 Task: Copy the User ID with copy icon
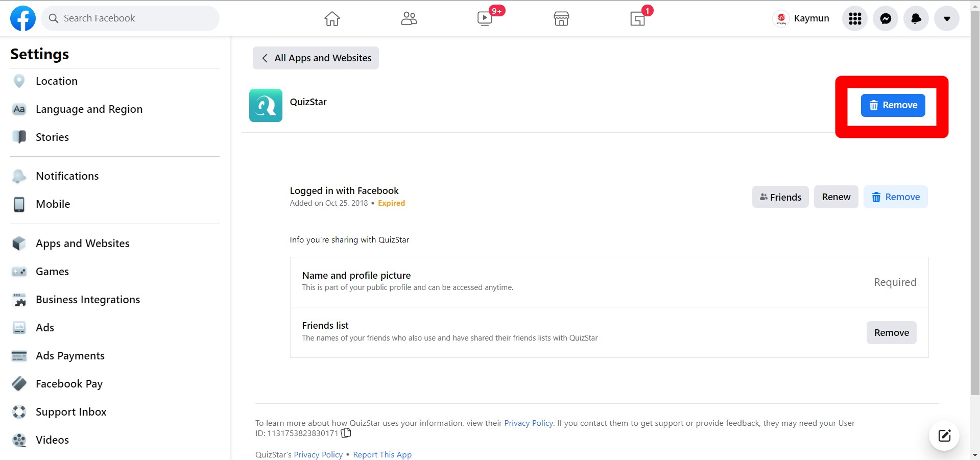pos(346,433)
